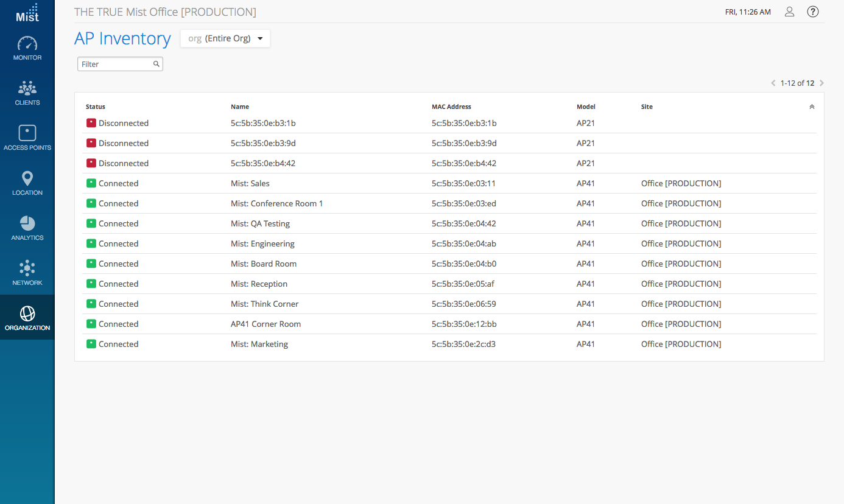
Task: Open the org Entire Org dropdown
Action: tap(225, 38)
